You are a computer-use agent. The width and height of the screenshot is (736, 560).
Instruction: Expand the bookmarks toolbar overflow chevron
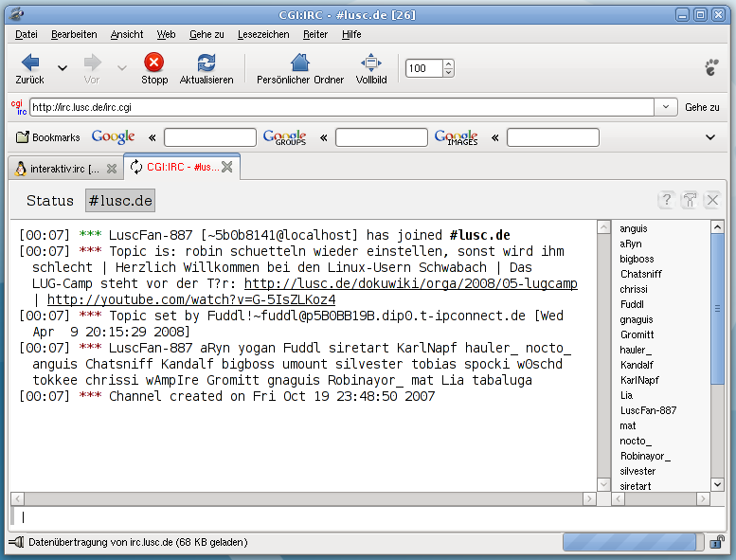710,137
